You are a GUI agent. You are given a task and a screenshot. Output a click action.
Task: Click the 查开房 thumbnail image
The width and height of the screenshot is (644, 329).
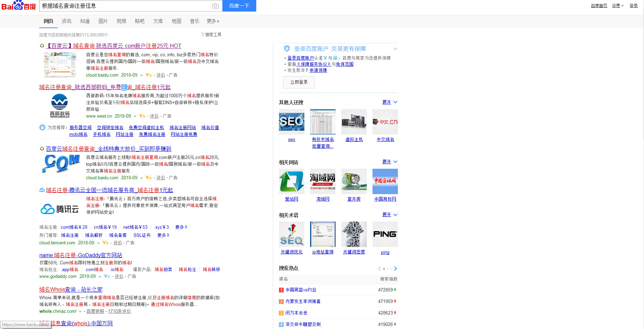tap(354, 181)
